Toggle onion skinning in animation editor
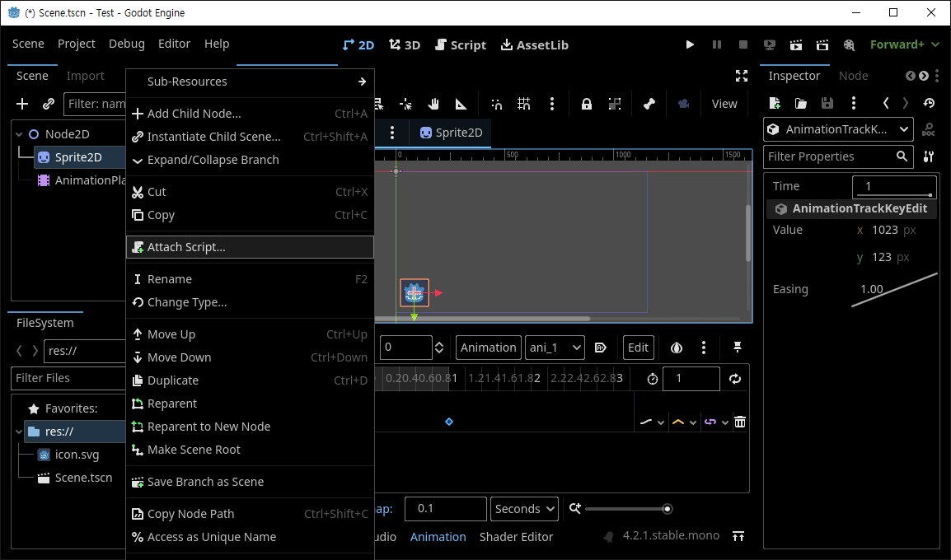 677,348
